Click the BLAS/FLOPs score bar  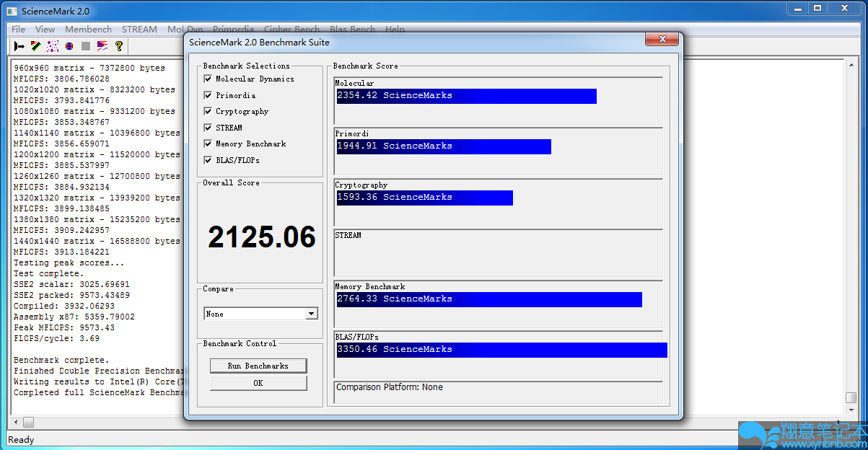pyautogui.click(x=501, y=350)
